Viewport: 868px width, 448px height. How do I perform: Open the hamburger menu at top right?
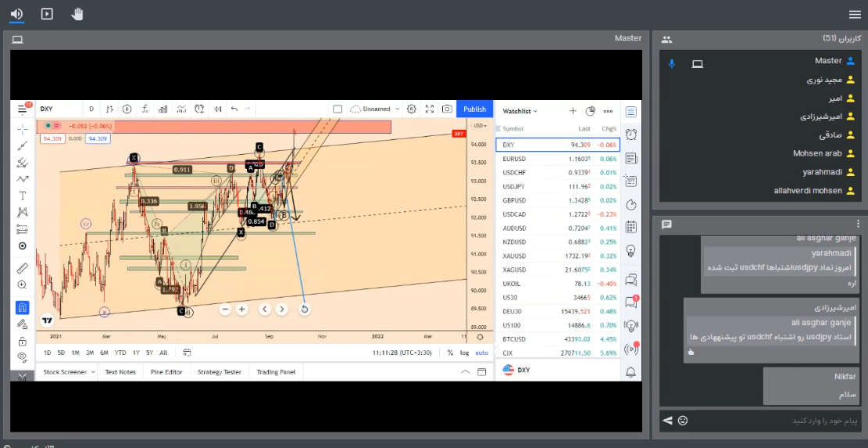point(854,14)
